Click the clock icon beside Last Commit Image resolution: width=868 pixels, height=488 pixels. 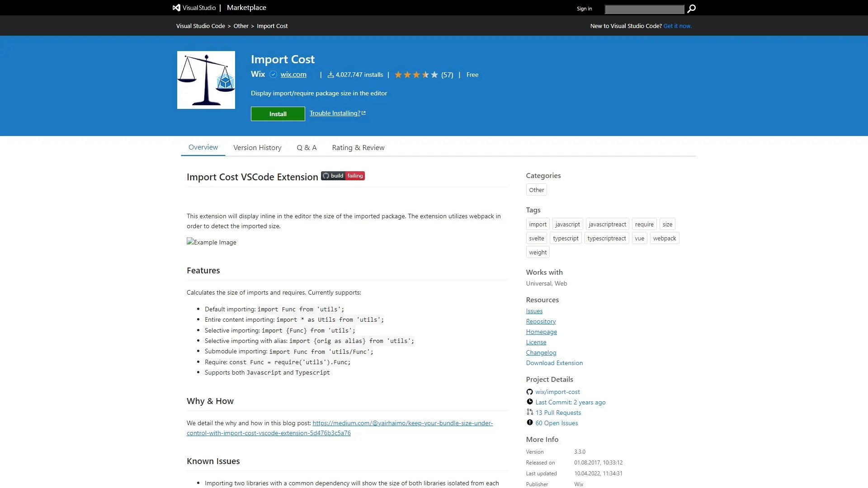click(x=529, y=402)
